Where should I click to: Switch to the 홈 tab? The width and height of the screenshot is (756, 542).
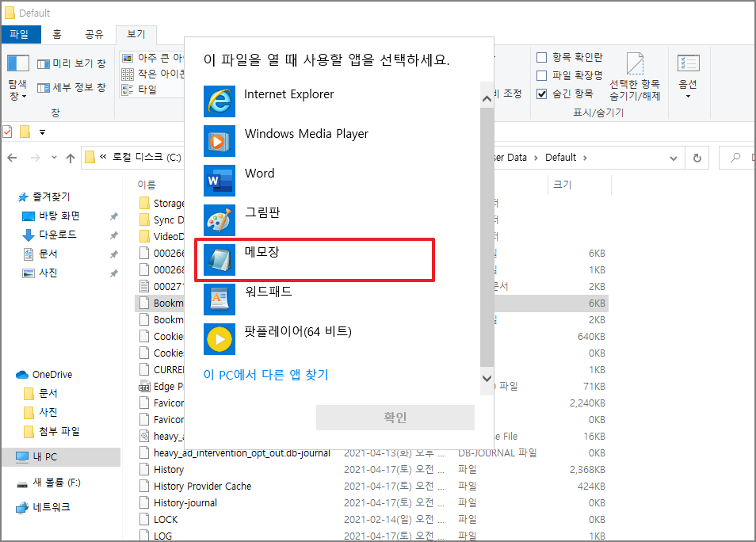point(57,34)
